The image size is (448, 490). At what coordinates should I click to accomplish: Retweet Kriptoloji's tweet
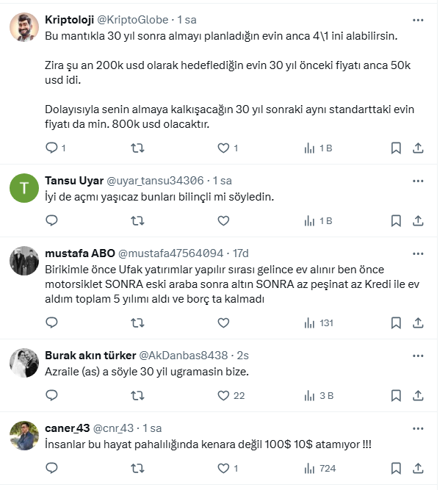137,148
